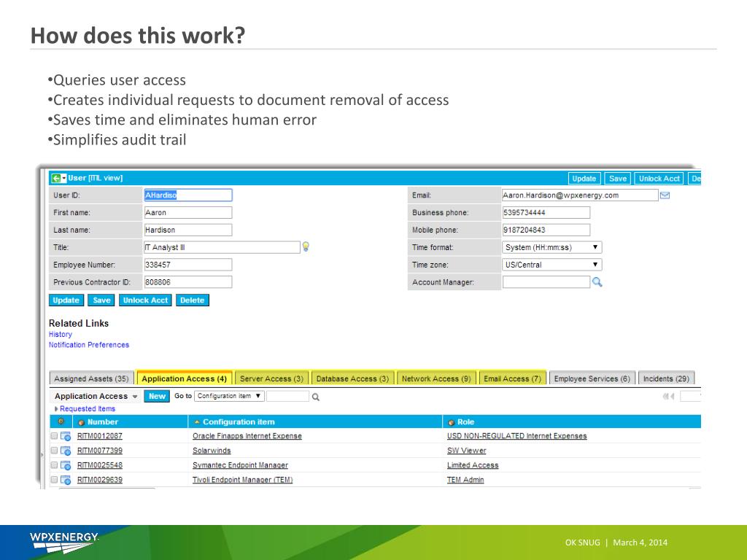Image resolution: width=747 pixels, height=560 pixels.
Task: Click the preview icon for RITM0029639
Action: pyautogui.click(x=66, y=480)
